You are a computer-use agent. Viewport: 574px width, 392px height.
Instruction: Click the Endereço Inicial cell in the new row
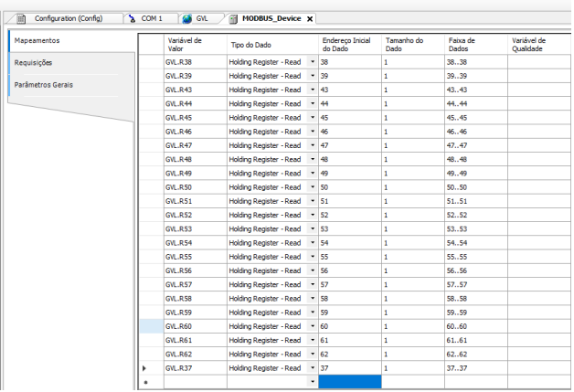coord(349,382)
